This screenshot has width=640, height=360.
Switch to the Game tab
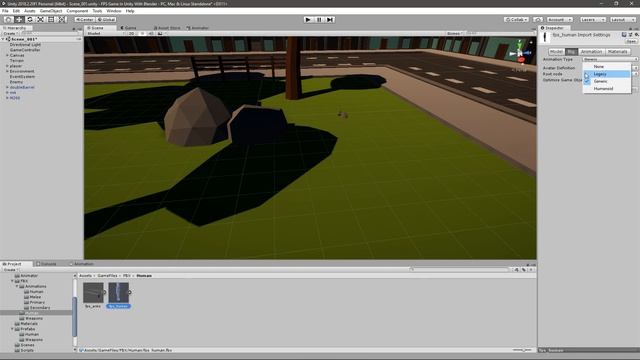click(129, 28)
